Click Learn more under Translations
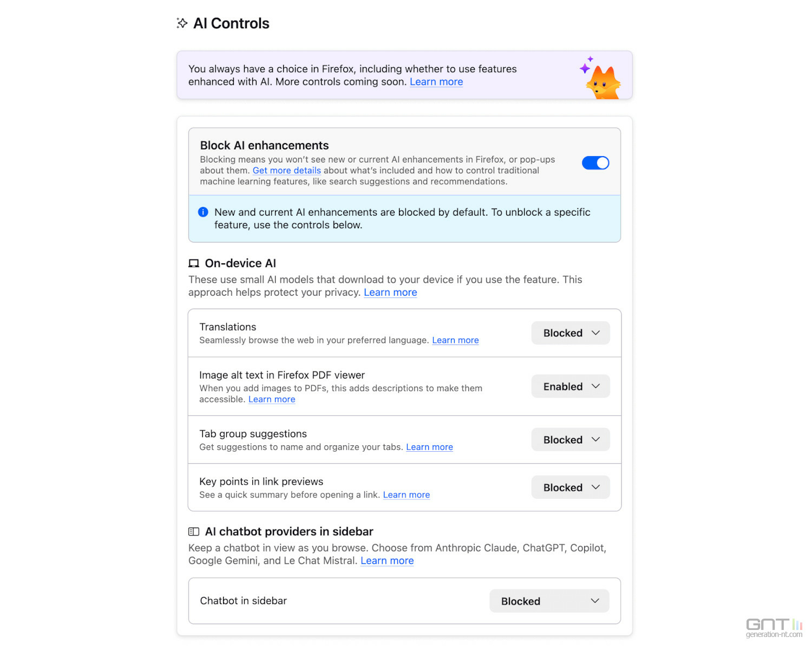Viewport: 812px width, 650px height. click(x=455, y=340)
